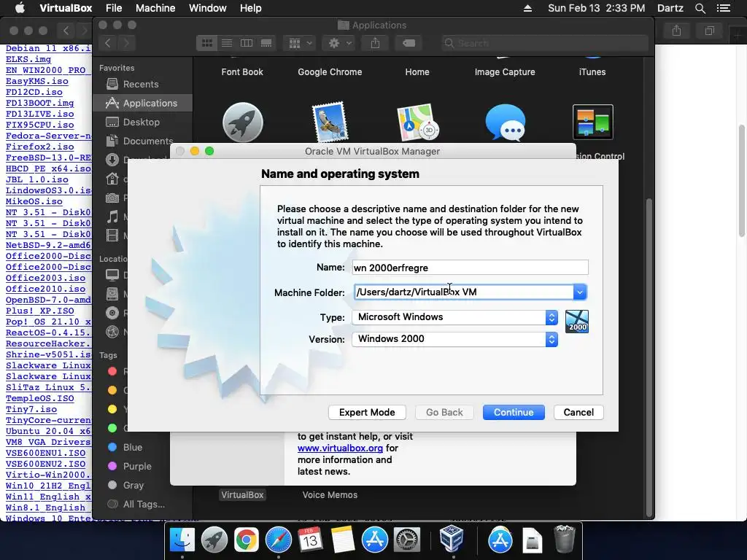Open System Preferences from the Dock
Image resolution: width=747 pixels, height=560 pixels.
coord(406,540)
